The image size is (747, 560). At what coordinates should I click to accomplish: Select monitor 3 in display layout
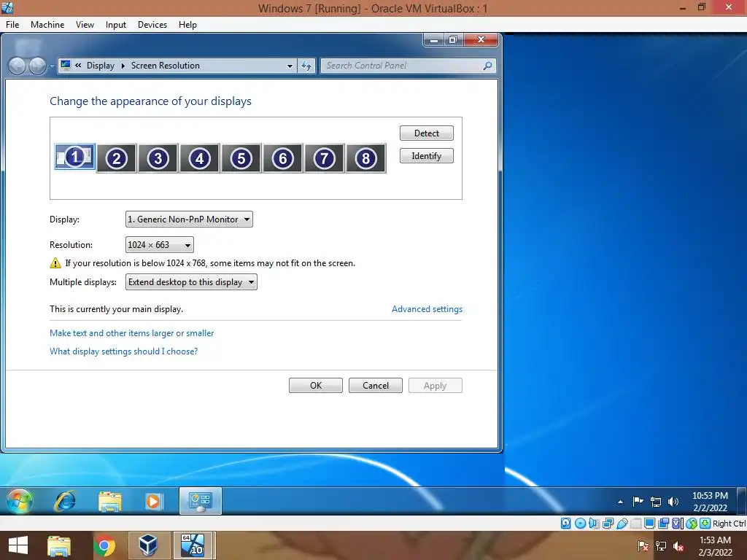tap(158, 158)
